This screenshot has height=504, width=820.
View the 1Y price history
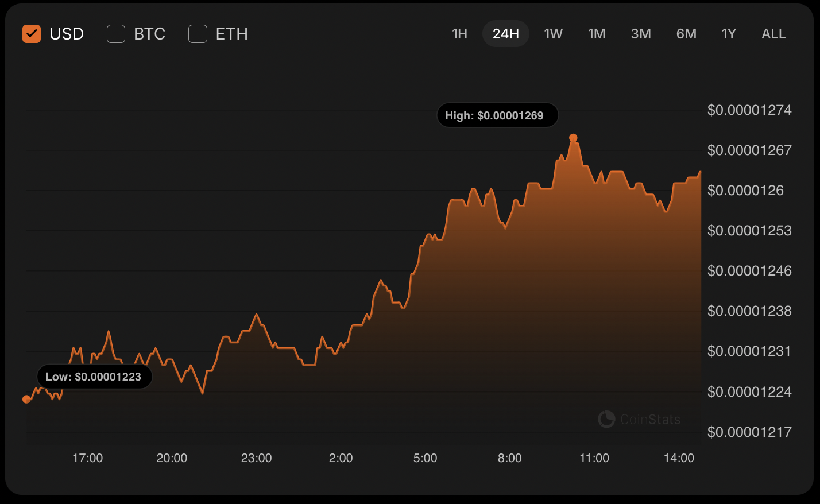tap(729, 34)
